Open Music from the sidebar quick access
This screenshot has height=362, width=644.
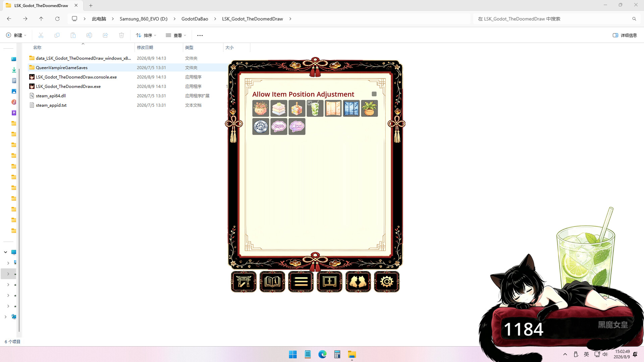tap(14, 102)
